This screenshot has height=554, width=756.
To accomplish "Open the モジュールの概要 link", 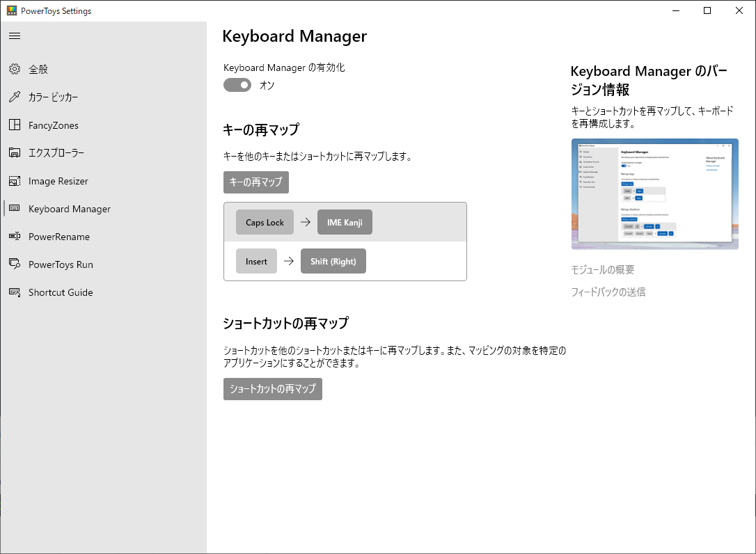I will click(603, 269).
